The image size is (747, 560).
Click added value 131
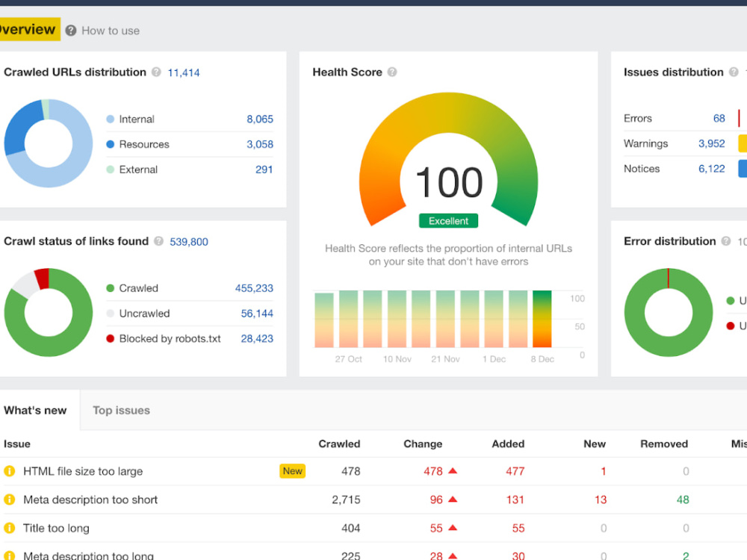(x=515, y=500)
